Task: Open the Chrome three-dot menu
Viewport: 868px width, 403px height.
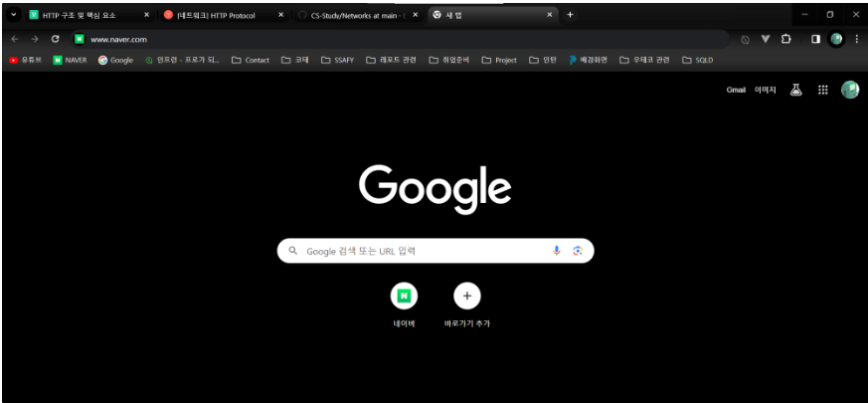Action: pos(857,40)
